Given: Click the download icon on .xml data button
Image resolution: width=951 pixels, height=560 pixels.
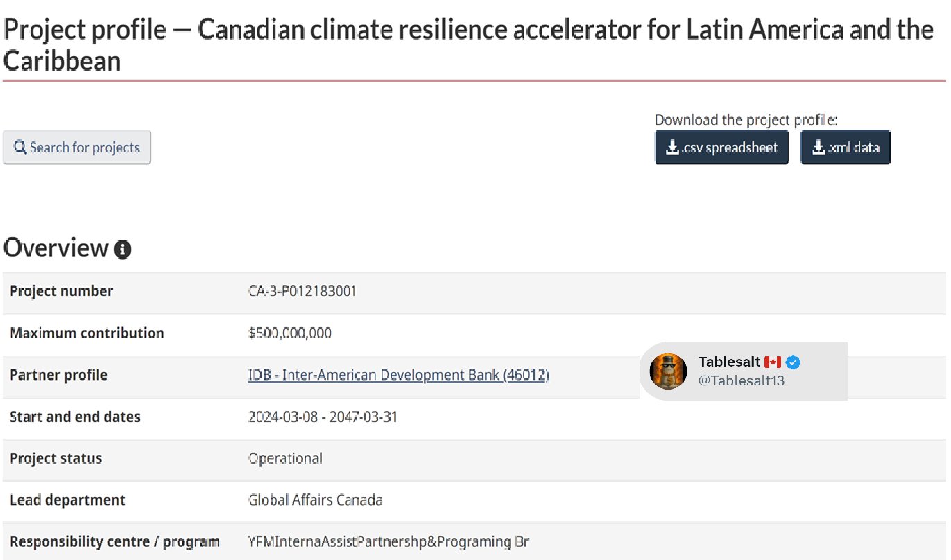Looking at the screenshot, I should [818, 148].
